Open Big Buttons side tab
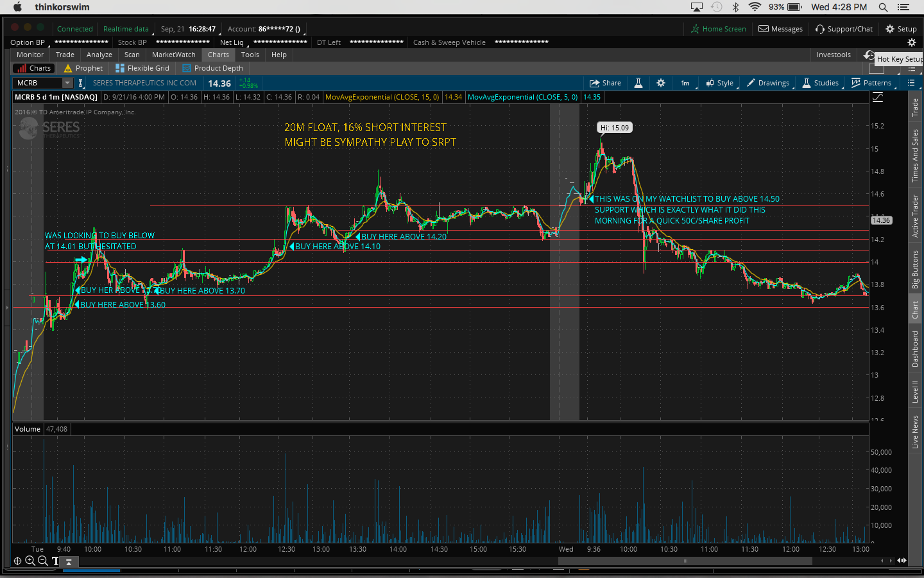 point(915,270)
